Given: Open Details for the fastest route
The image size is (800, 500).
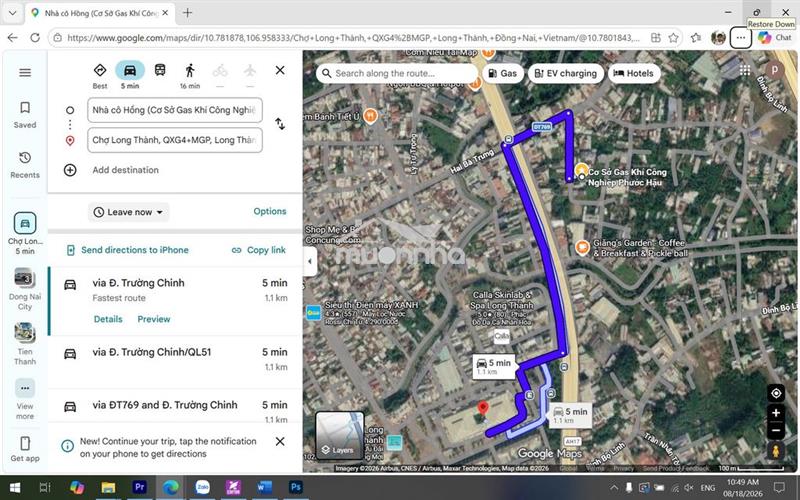Looking at the screenshot, I should [x=108, y=319].
